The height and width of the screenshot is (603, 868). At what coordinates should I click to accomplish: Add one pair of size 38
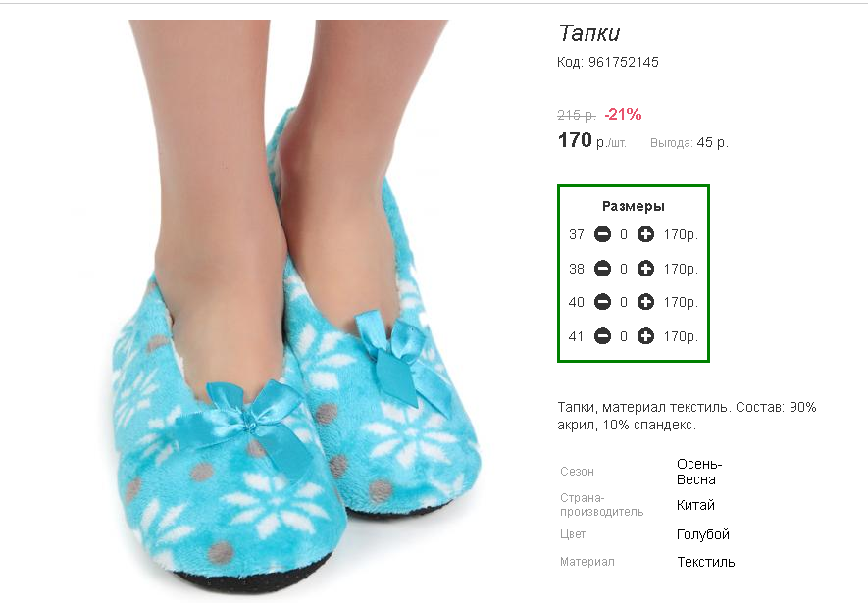coord(645,269)
